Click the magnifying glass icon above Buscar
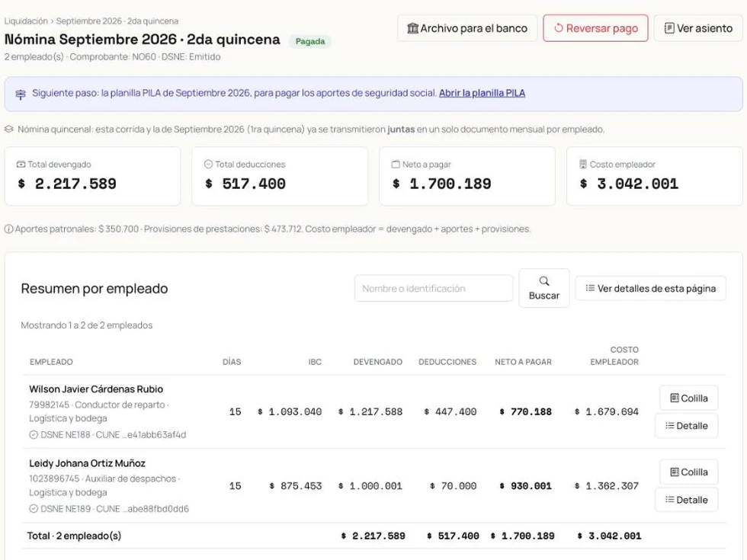The width and height of the screenshot is (747, 560). 544,281
